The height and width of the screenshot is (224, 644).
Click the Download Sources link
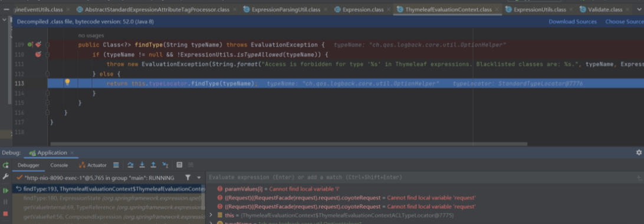click(x=573, y=21)
